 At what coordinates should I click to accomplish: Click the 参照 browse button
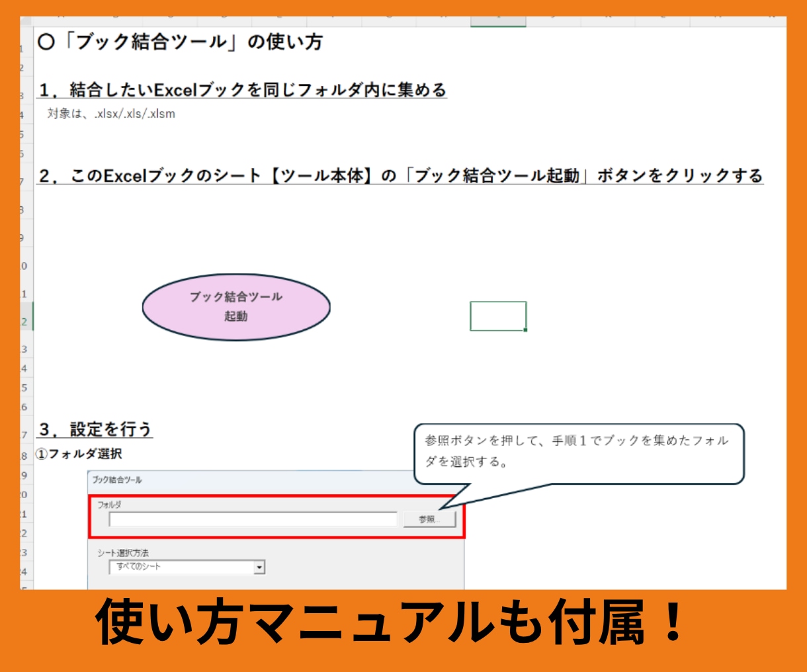pos(429,519)
